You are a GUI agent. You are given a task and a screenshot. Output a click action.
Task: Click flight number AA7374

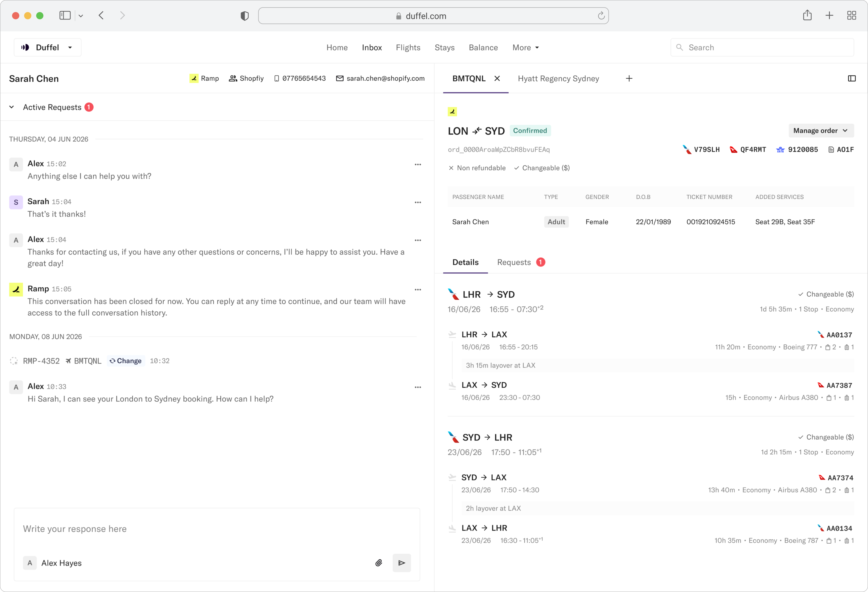pos(840,478)
